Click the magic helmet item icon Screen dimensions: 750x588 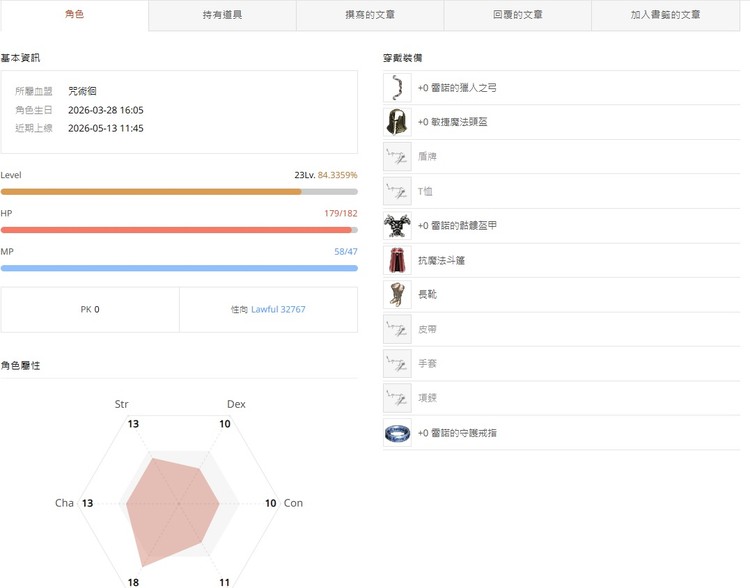coord(397,122)
